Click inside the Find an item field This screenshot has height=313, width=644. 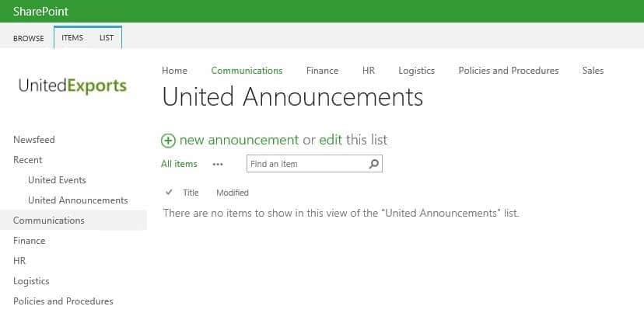click(x=307, y=164)
